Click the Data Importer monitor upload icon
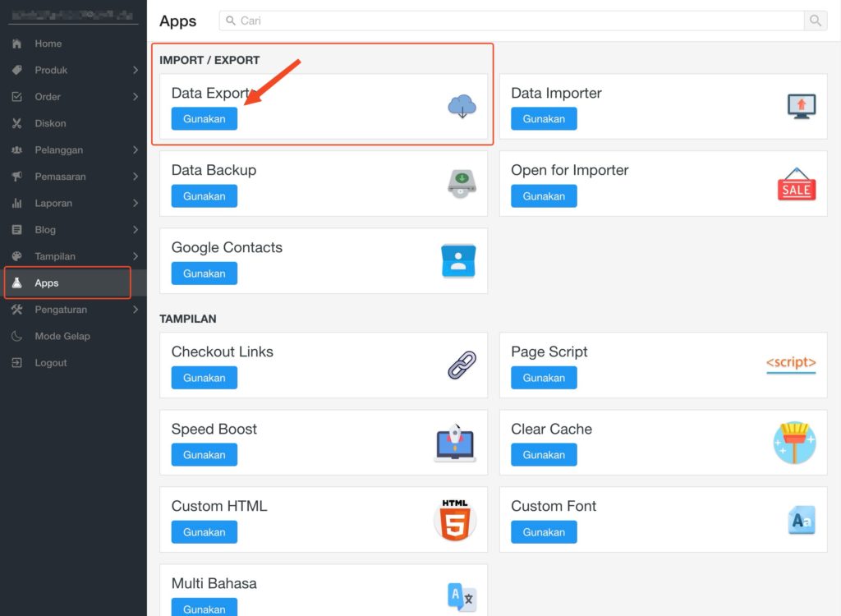 (802, 106)
